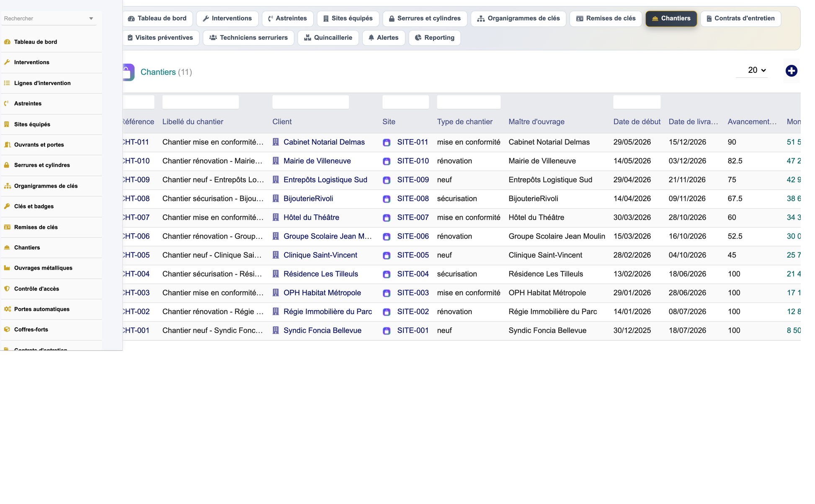Open client Entrepôts Logistique Sud
This screenshot has height=504, width=815.
[x=325, y=180]
